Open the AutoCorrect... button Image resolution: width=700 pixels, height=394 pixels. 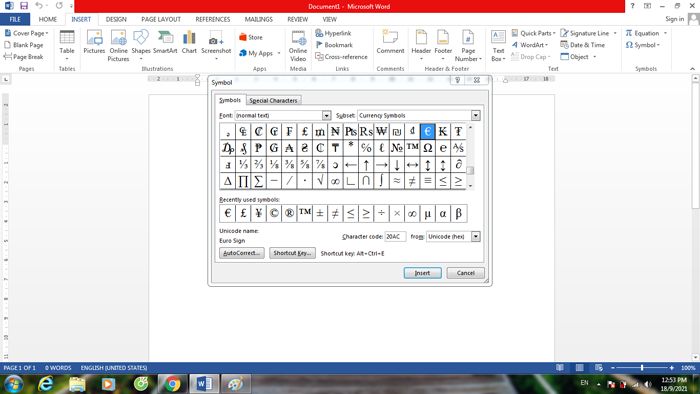(x=242, y=253)
